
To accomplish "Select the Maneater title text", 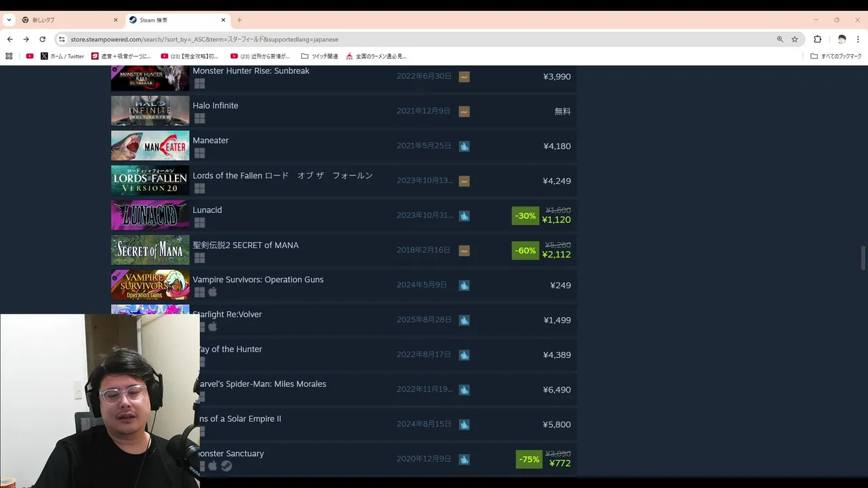I will tap(210, 140).
